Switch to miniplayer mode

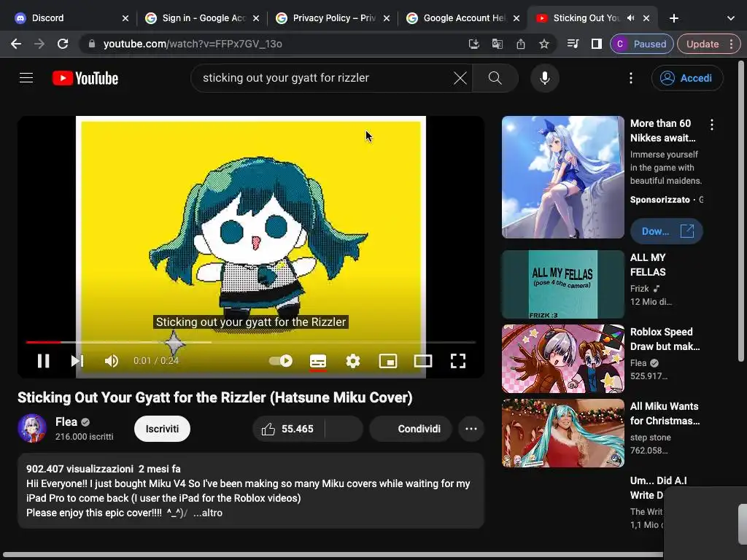(x=388, y=361)
